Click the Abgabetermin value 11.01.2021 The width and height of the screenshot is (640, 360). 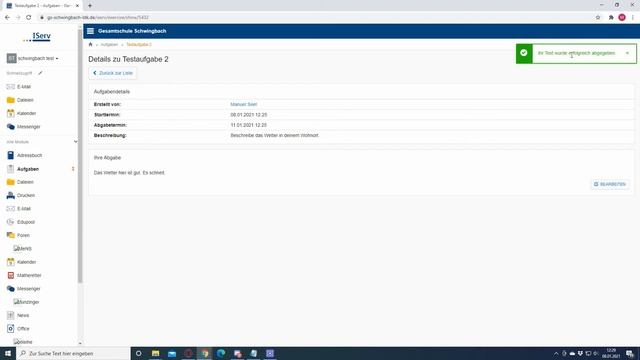249,125
